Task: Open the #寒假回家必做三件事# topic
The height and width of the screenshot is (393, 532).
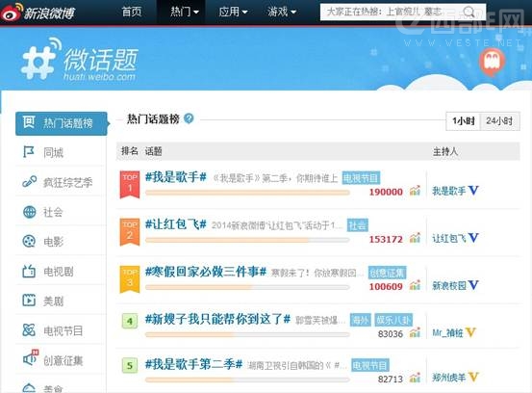Action: (206, 272)
